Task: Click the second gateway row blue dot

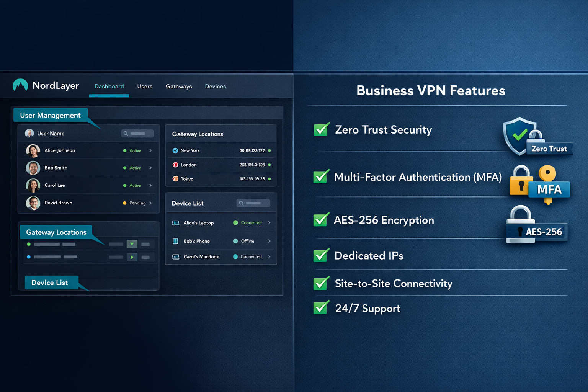Action: [29, 257]
